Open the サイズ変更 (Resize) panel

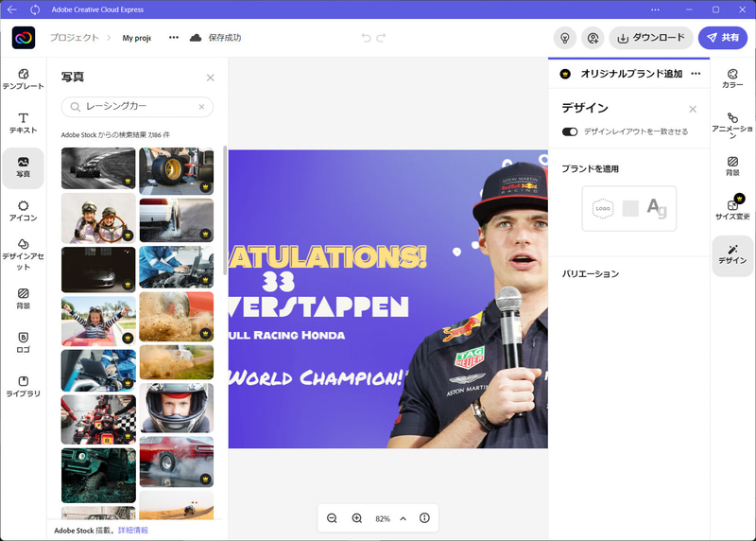pyautogui.click(x=732, y=208)
